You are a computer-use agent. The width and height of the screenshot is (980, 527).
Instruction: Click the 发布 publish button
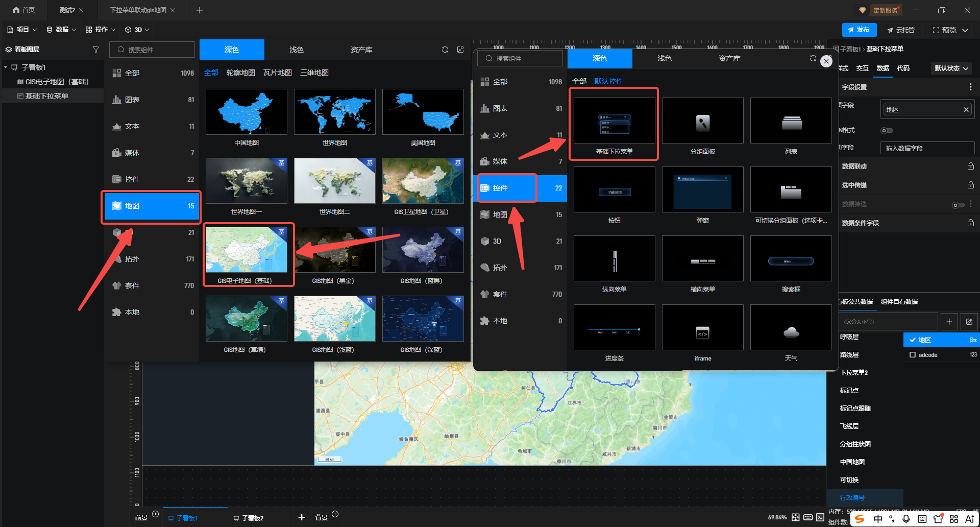coord(859,30)
